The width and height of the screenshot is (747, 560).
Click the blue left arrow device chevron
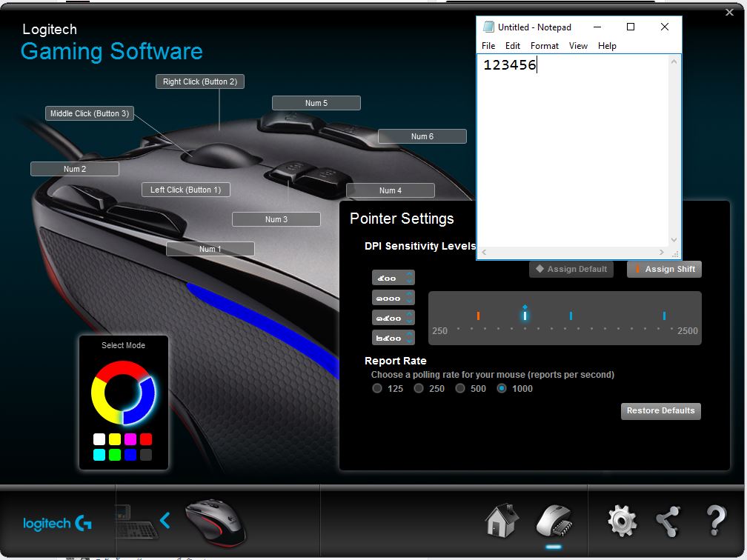165,521
